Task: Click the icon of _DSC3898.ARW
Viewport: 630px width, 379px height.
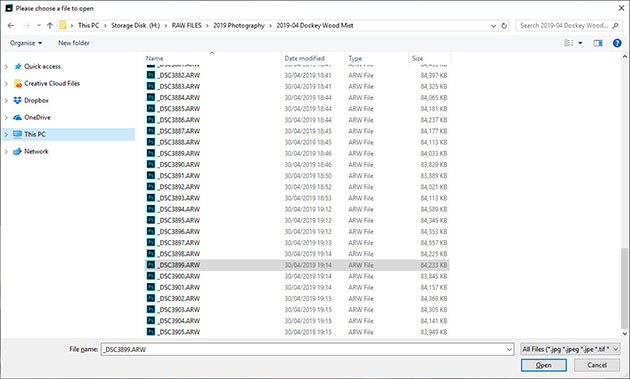Action: (x=151, y=254)
